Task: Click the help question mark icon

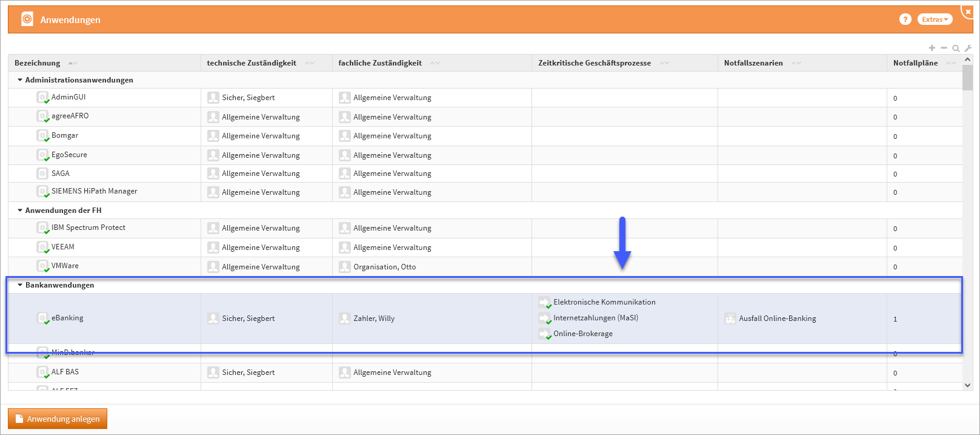Action: coord(905,19)
